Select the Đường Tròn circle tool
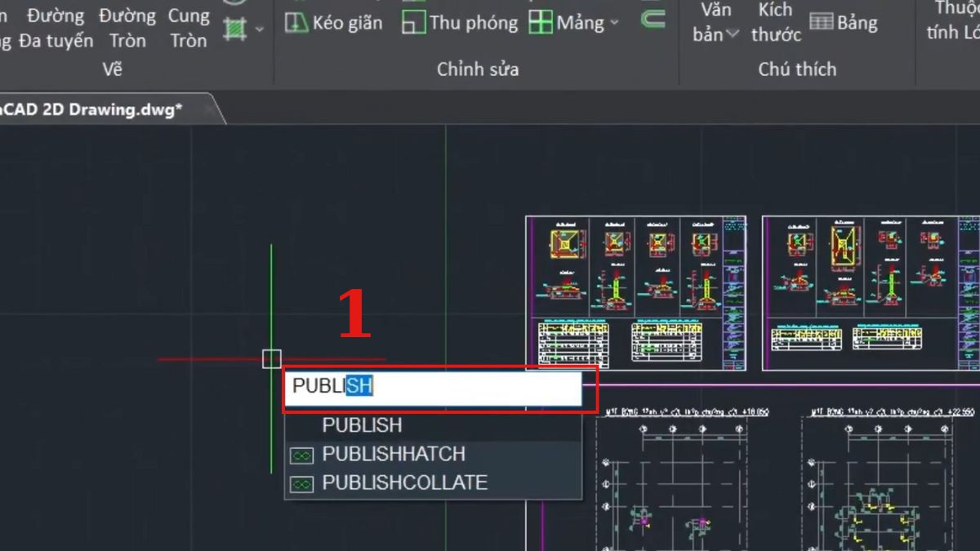Image resolution: width=980 pixels, height=551 pixels. tap(127, 28)
